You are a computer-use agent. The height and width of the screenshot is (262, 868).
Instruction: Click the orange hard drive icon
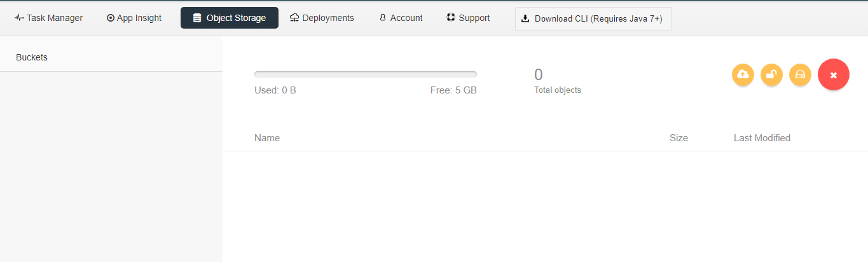(x=800, y=75)
